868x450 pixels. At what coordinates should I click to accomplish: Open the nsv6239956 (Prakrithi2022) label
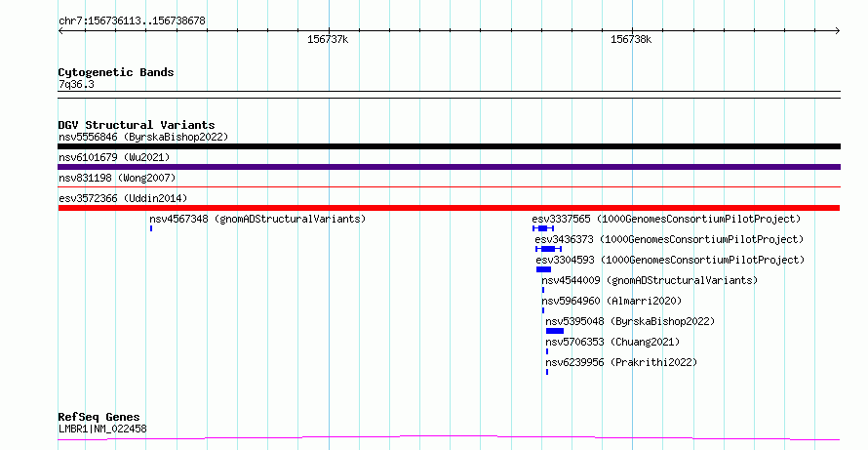[621, 362]
